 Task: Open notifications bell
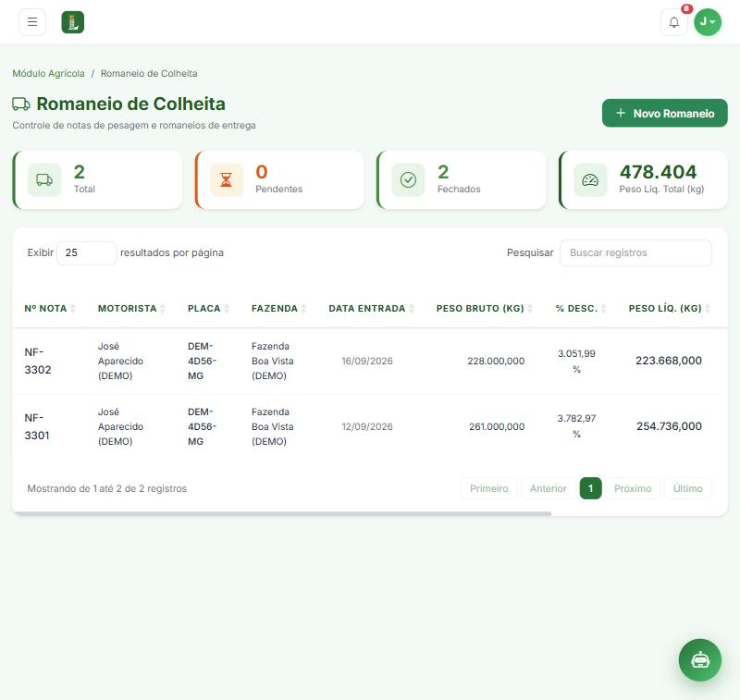tap(674, 22)
